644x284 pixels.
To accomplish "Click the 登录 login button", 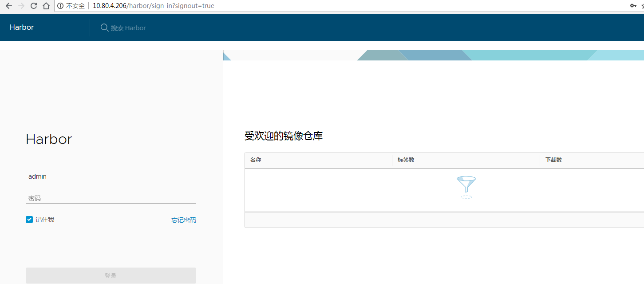I will (111, 276).
